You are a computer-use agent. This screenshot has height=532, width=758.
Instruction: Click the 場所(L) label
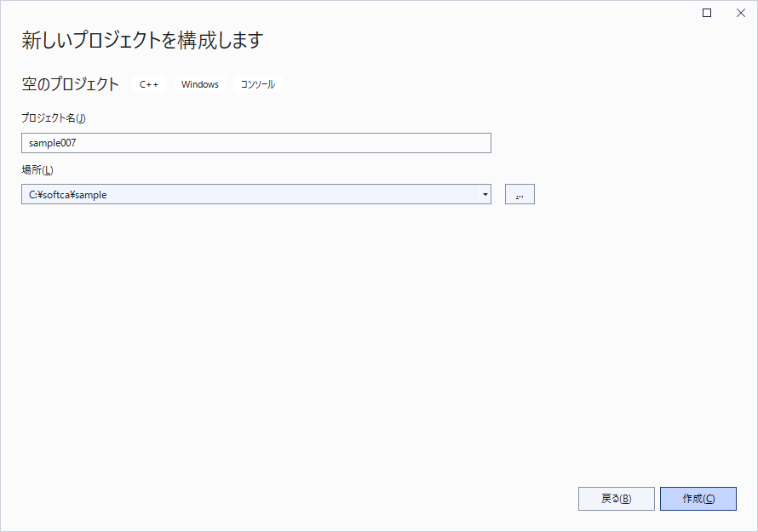[x=37, y=169]
